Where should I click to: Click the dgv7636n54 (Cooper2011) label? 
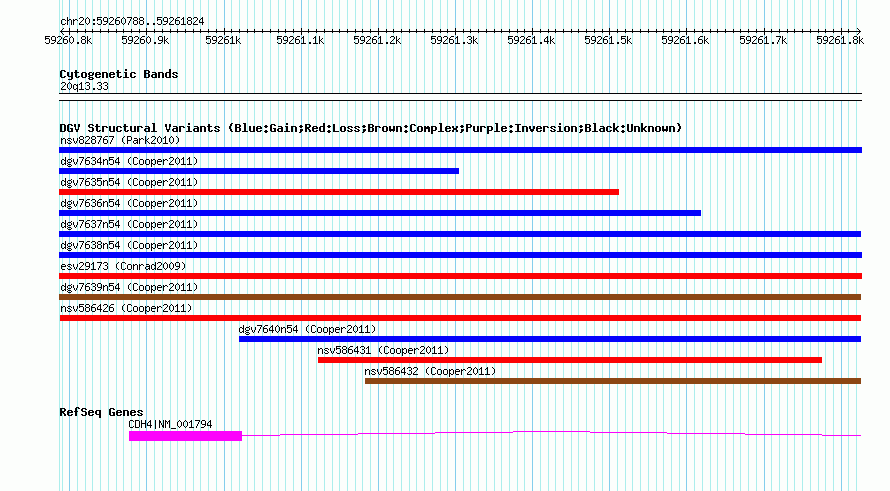pyautogui.click(x=129, y=203)
